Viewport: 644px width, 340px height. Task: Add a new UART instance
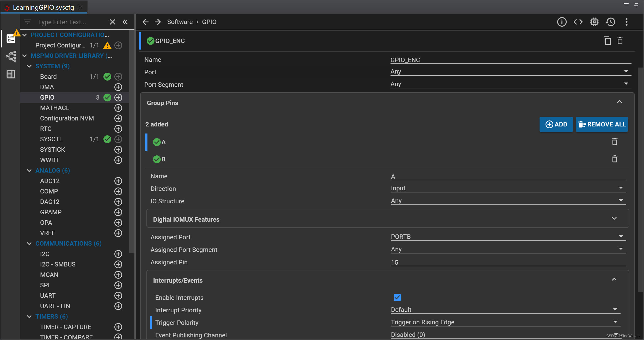click(118, 296)
